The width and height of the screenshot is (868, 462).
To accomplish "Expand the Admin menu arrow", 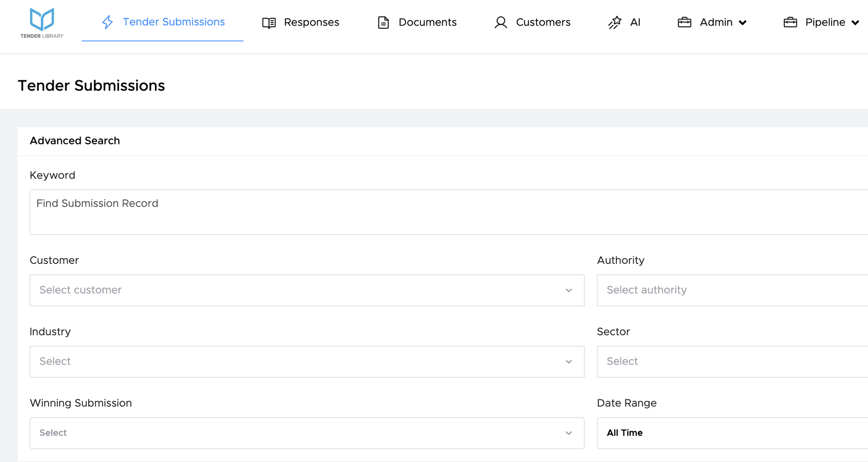I will 743,23.
